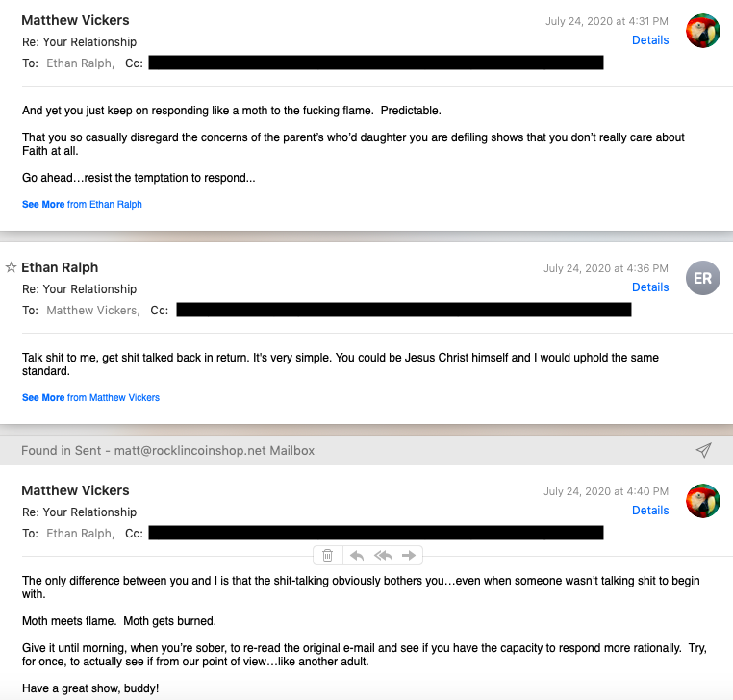Click the Found in Sent mailbox banner
This screenshot has width=733, height=700.
[366, 450]
